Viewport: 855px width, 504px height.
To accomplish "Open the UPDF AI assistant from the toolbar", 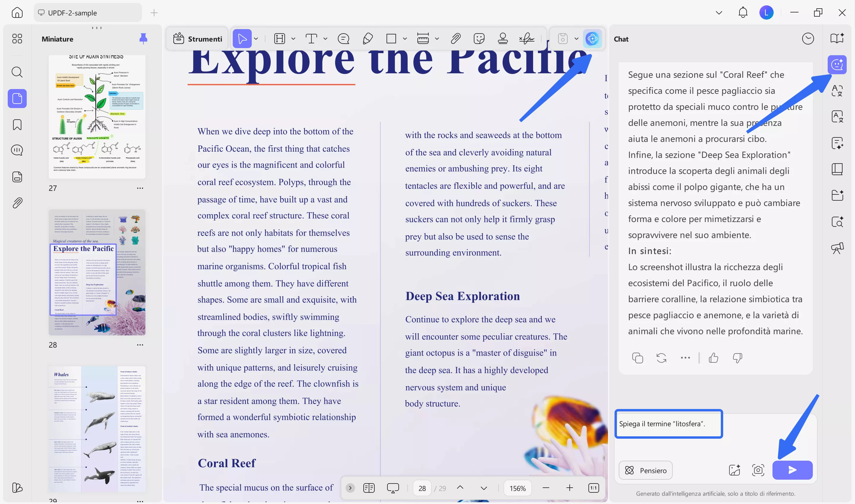I will point(593,38).
